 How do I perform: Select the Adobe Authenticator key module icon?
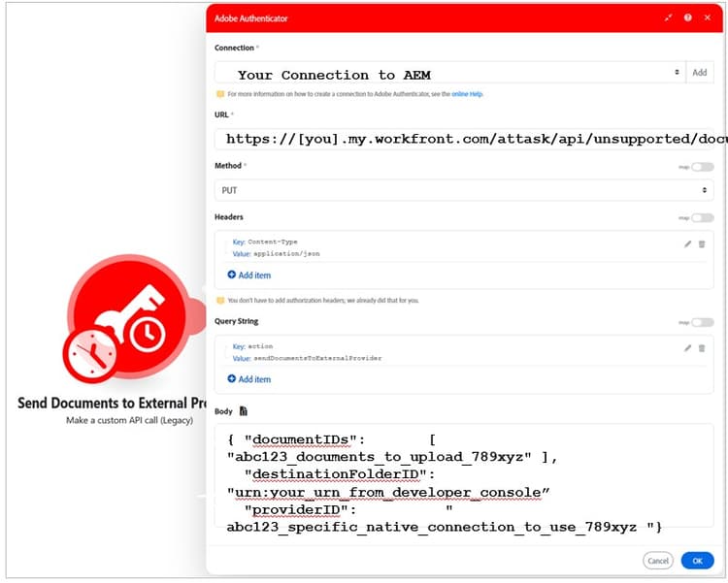click(129, 317)
